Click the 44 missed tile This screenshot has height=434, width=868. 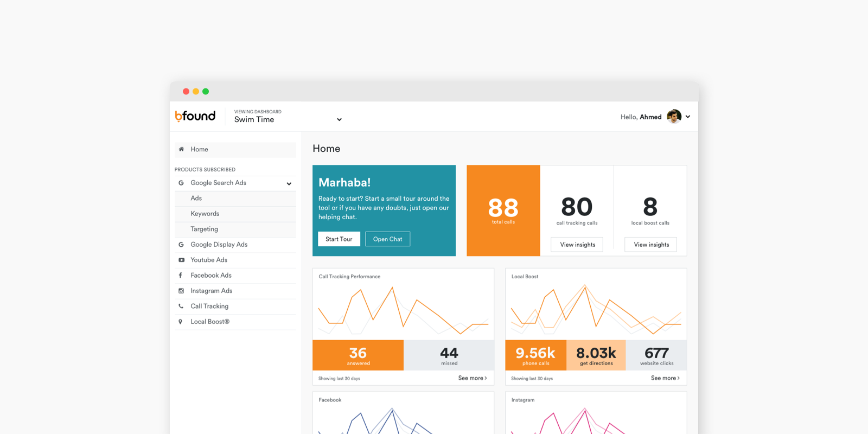(449, 355)
